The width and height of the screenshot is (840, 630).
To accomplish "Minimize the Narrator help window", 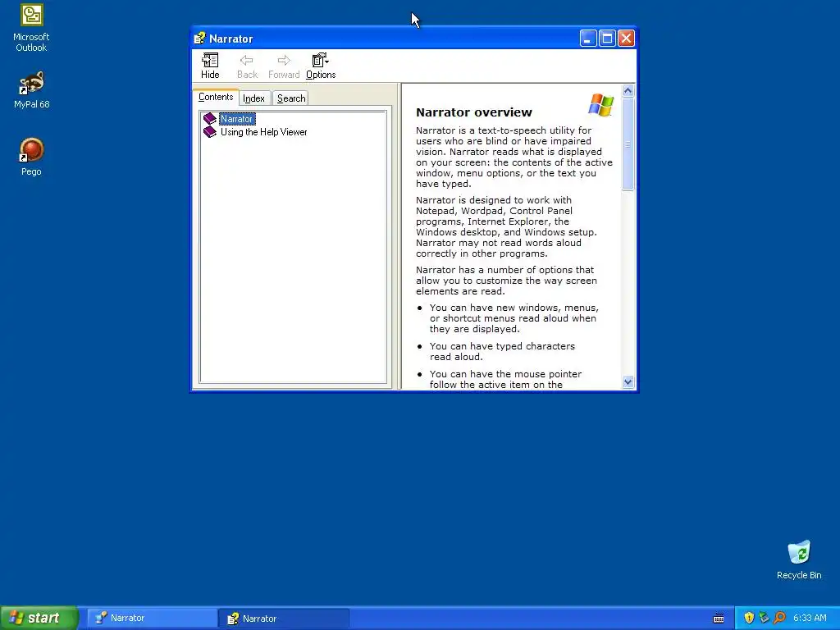I will tap(587, 38).
